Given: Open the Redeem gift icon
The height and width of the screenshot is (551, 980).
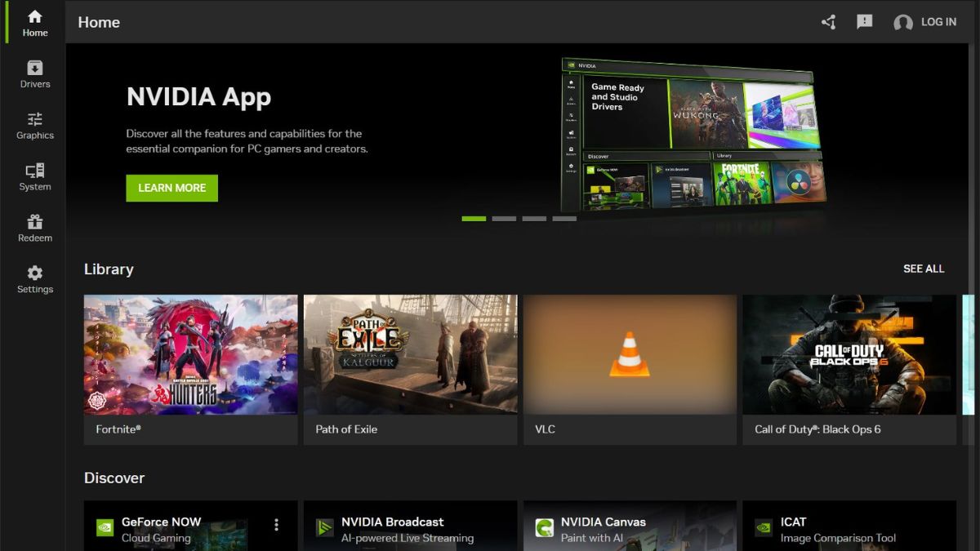Looking at the screenshot, I should pyautogui.click(x=34, y=222).
